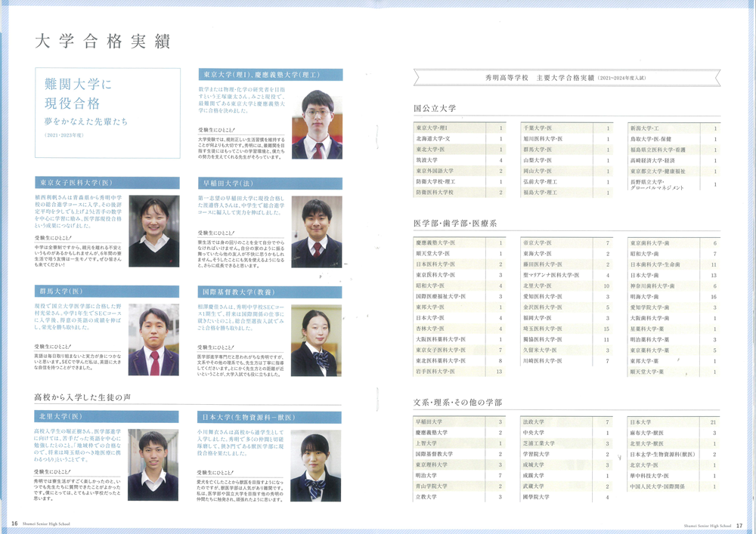
Task: Click the table row 中国人民大学・国際関係
Action: click(x=674, y=486)
